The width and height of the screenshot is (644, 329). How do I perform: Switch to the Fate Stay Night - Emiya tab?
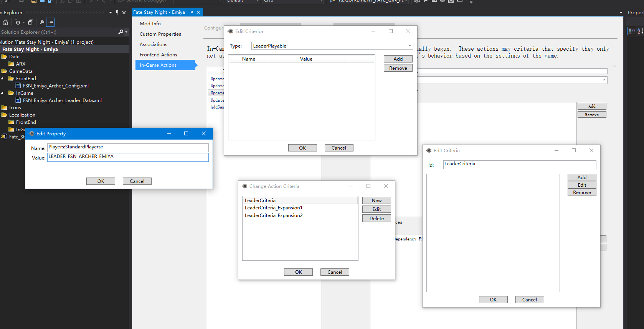pos(159,12)
